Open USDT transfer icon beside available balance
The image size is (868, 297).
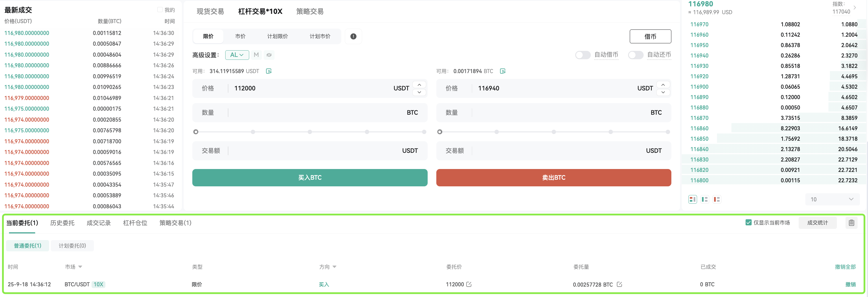pyautogui.click(x=269, y=71)
